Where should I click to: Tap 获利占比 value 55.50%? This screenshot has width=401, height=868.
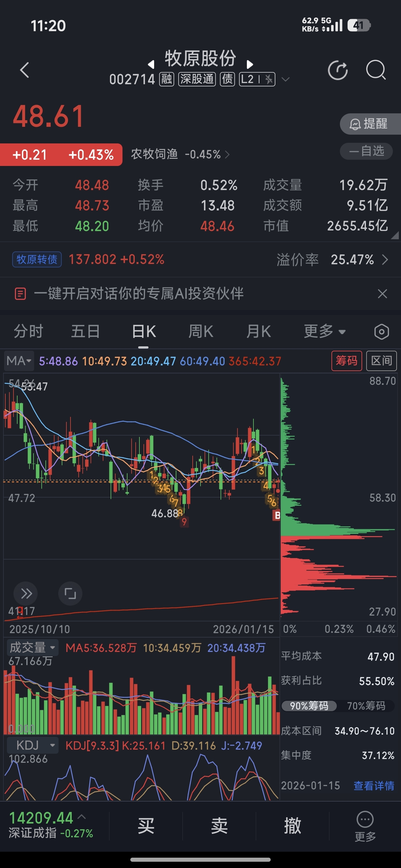[x=376, y=681]
